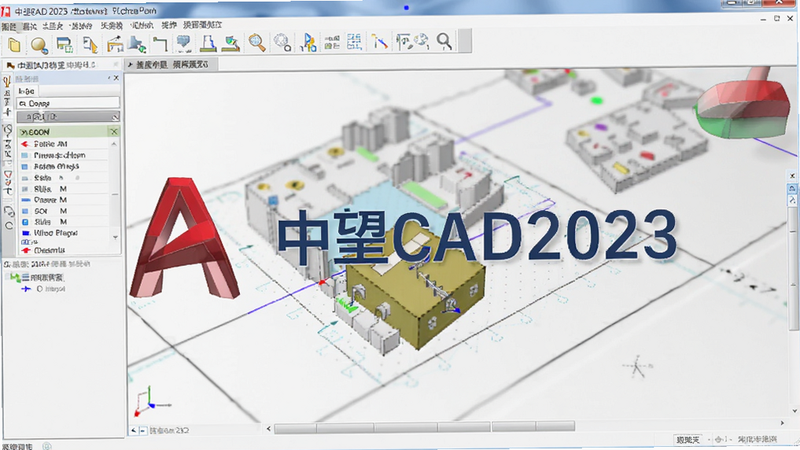Click the red triangle icon in left toolbar
The image size is (800, 450).
[x=8, y=175]
